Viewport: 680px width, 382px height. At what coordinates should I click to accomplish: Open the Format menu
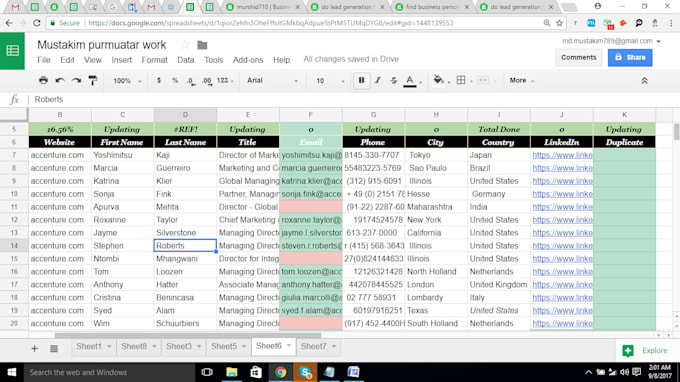154,60
